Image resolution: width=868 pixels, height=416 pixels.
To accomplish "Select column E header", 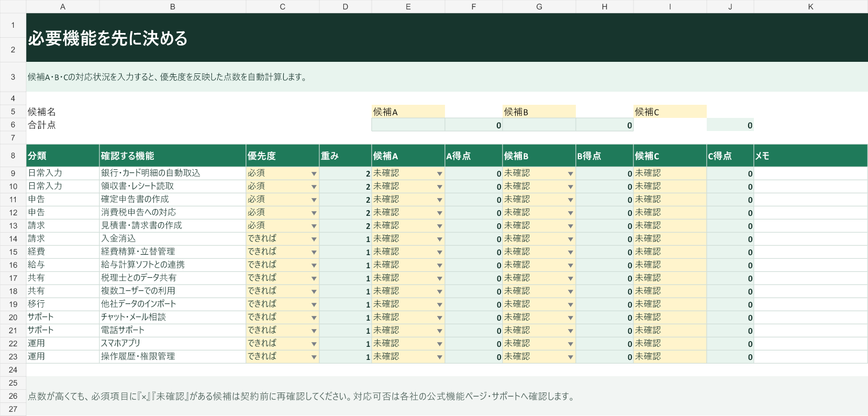I will tap(408, 7).
